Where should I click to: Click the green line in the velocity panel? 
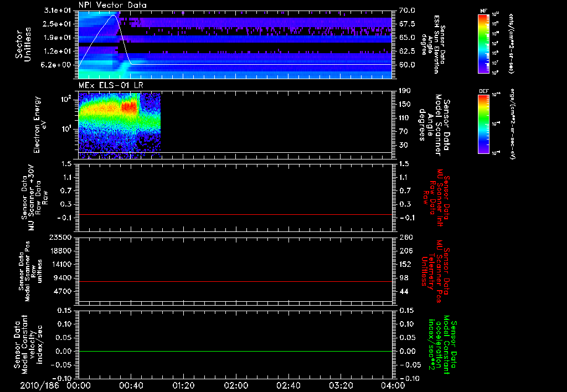pyautogui.click(x=235, y=351)
